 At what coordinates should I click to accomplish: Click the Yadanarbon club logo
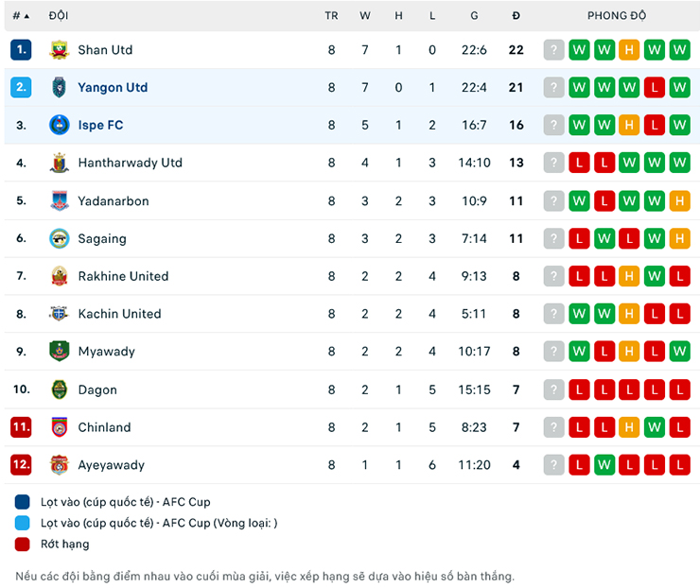[60, 200]
